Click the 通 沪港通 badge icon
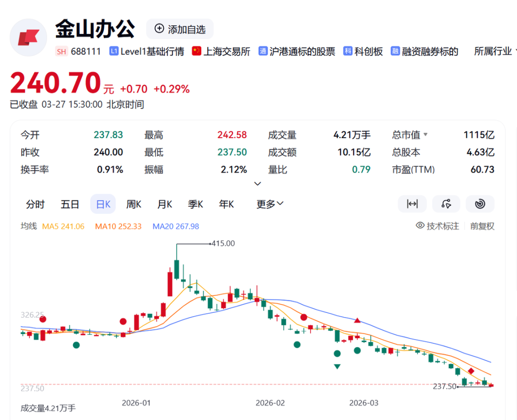The height and width of the screenshot is (420, 517). tap(263, 51)
